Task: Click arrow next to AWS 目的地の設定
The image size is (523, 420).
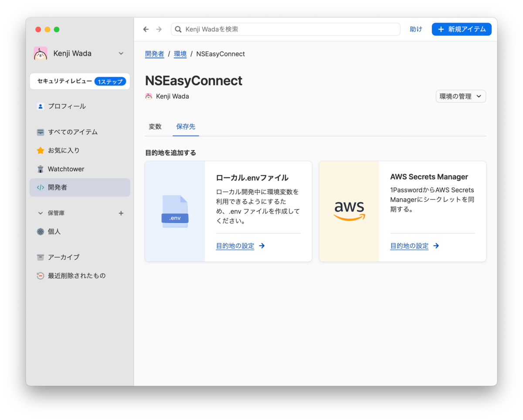Action: click(x=436, y=246)
